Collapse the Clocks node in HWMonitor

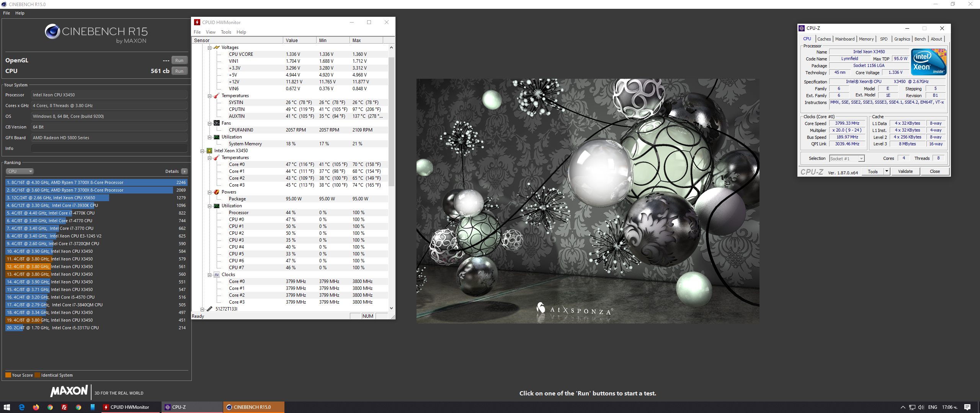click(210, 275)
